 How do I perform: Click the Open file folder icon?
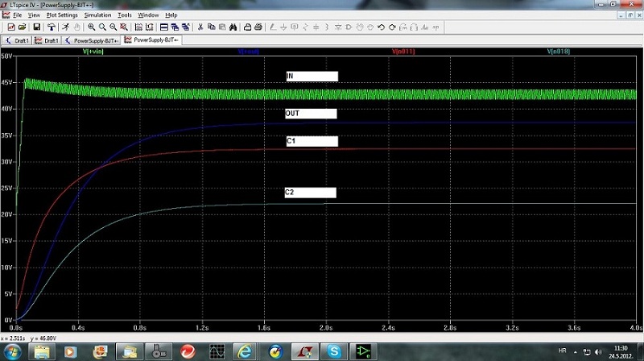click(22, 27)
